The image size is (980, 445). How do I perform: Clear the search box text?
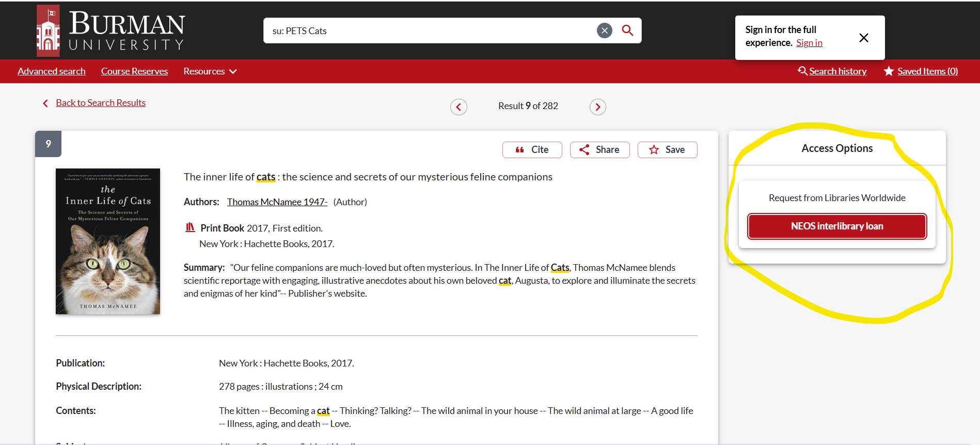tap(604, 30)
